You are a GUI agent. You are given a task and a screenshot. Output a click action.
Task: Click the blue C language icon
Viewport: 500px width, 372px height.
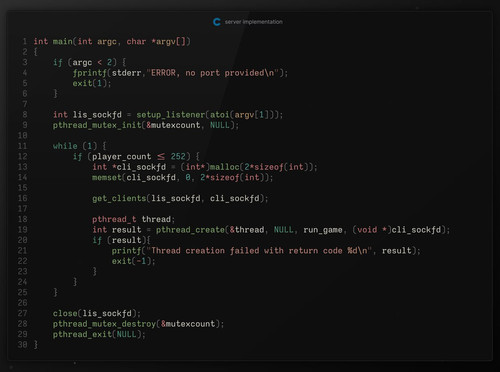point(217,22)
